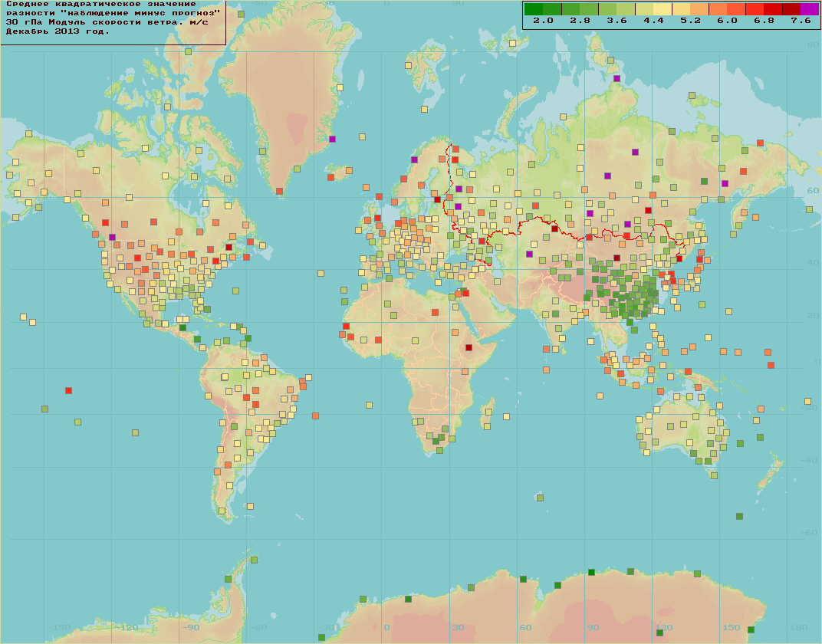
Task: Click the "90" longitude label
Action: (593, 628)
